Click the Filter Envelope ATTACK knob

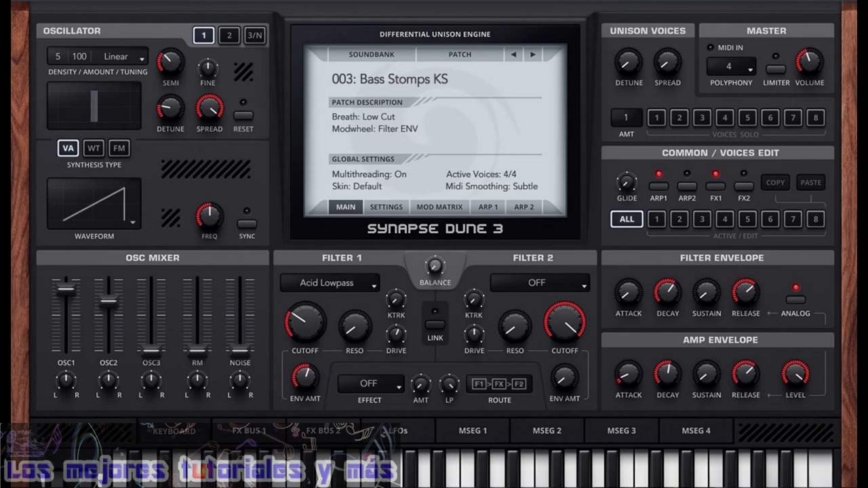click(628, 293)
